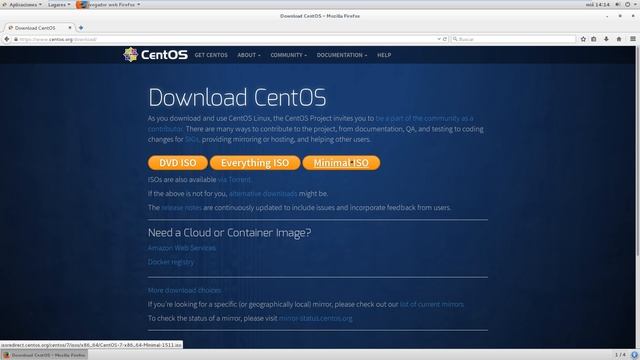Visit mirror-status.centos.org link
The height and width of the screenshot is (360, 640).
point(316,318)
